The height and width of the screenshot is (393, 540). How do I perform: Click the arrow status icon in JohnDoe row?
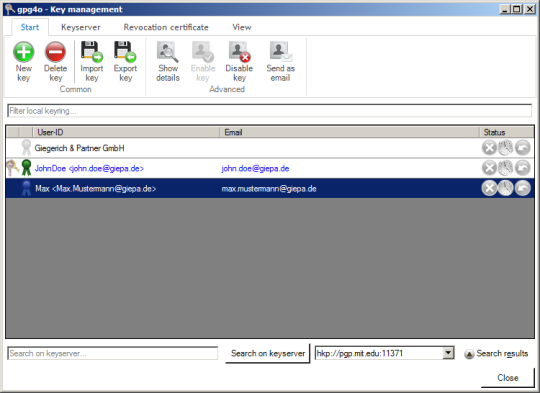522,168
